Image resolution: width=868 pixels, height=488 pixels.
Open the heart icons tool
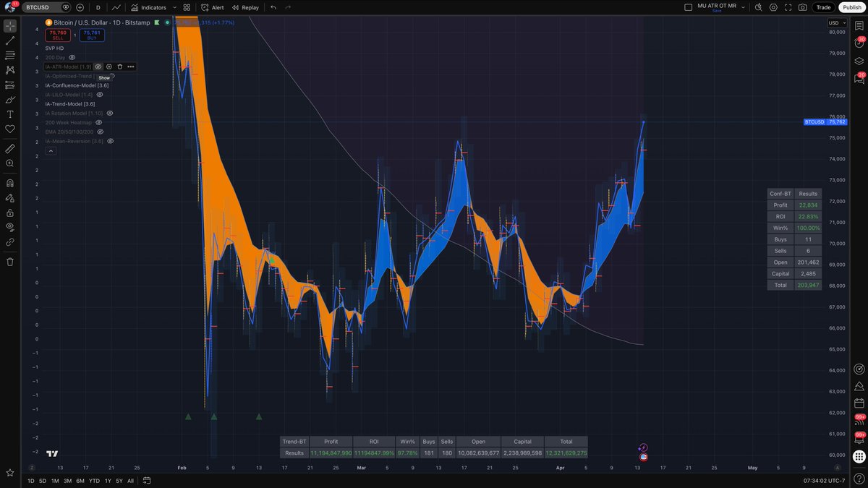pos(10,129)
